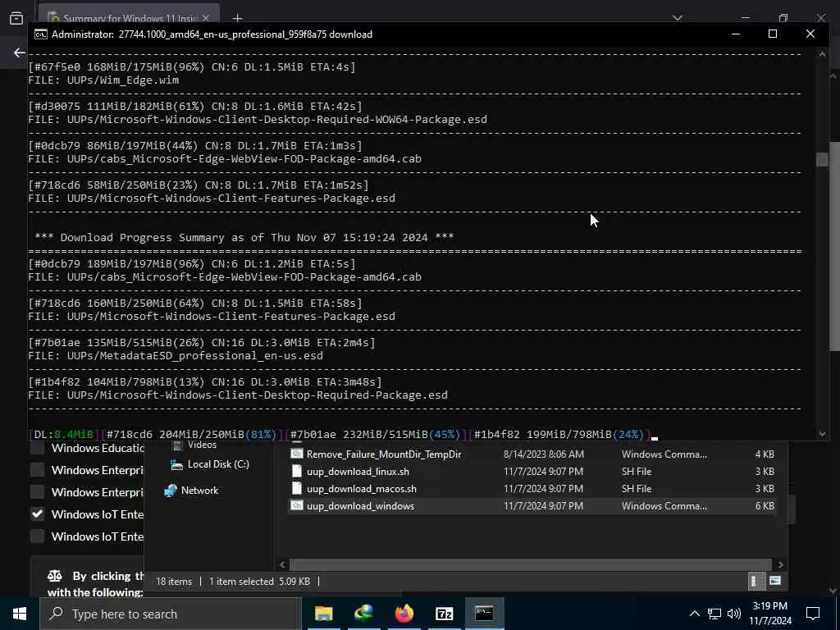Click the taskbar clock showing 3:19 PM
The height and width of the screenshot is (630, 840).
click(x=769, y=606)
